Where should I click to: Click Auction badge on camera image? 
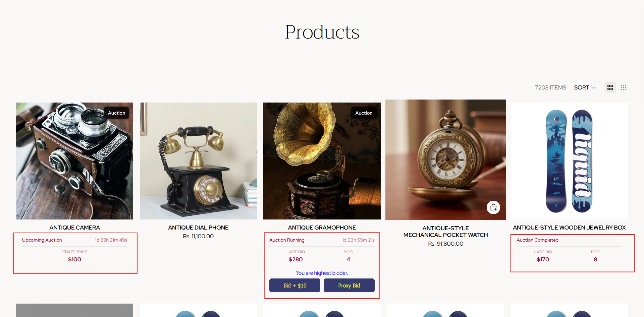coord(116,113)
